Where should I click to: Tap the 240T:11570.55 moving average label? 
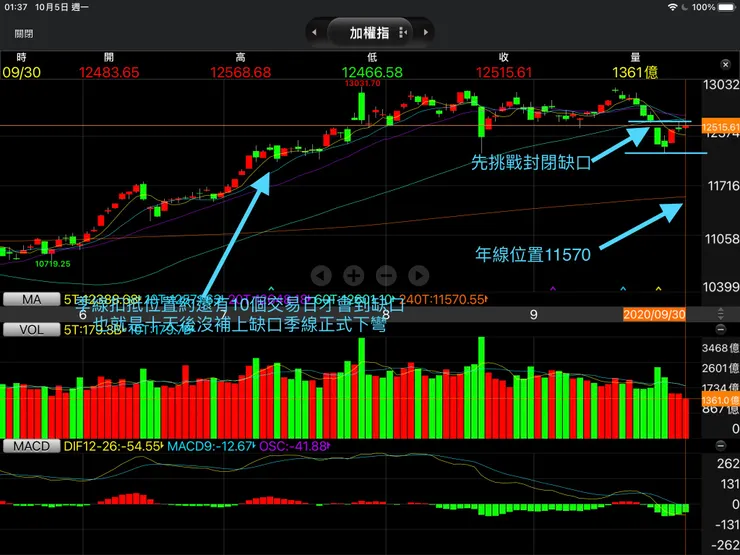442,299
